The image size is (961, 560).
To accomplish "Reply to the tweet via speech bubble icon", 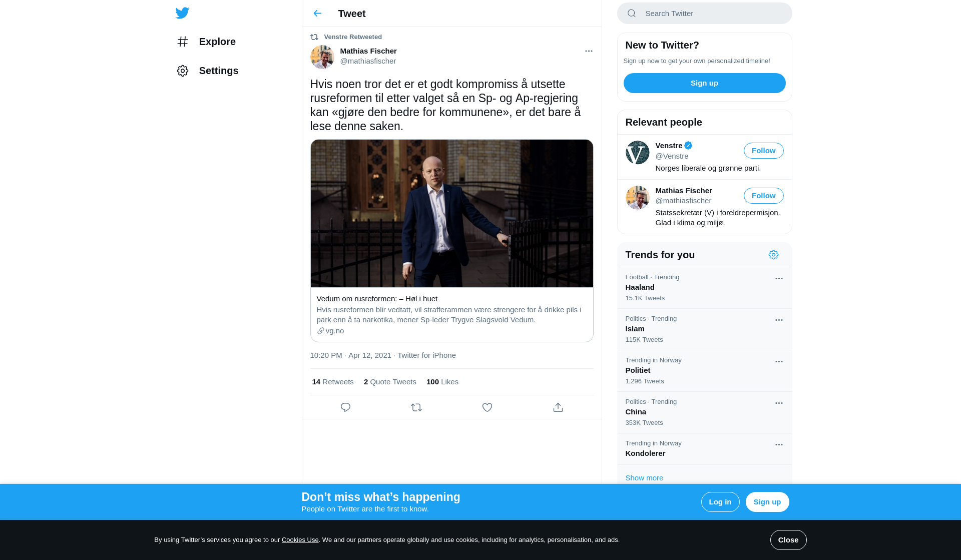I will point(345,407).
